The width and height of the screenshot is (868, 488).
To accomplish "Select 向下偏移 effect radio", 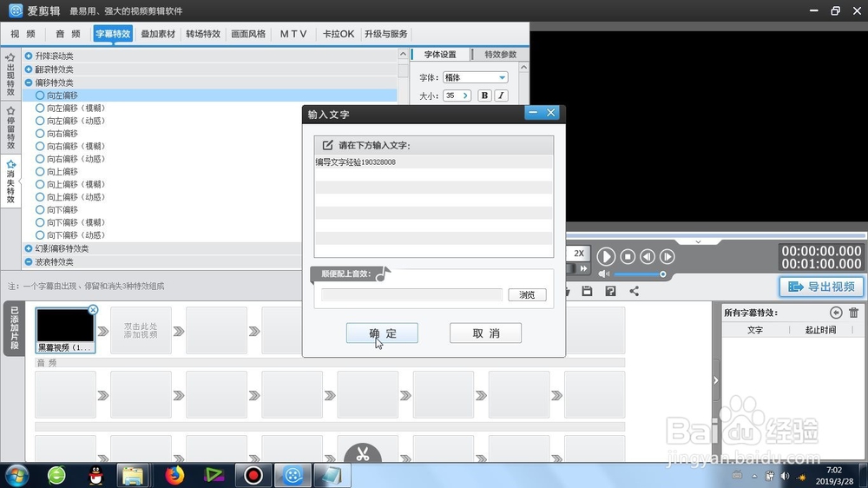I will pos(40,210).
